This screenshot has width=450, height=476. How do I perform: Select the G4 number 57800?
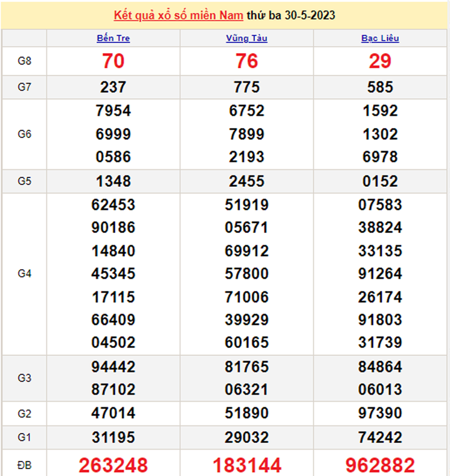[246, 274]
